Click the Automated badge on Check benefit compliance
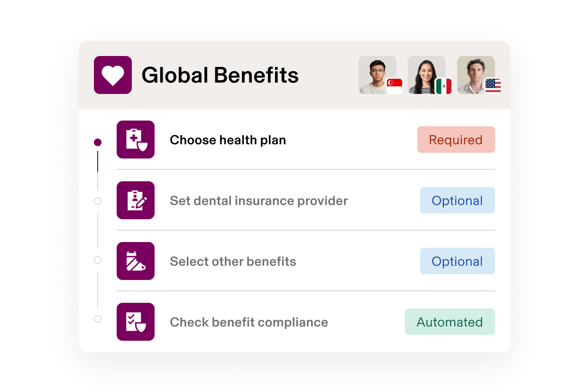The image size is (588, 392). click(x=450, y=322)
